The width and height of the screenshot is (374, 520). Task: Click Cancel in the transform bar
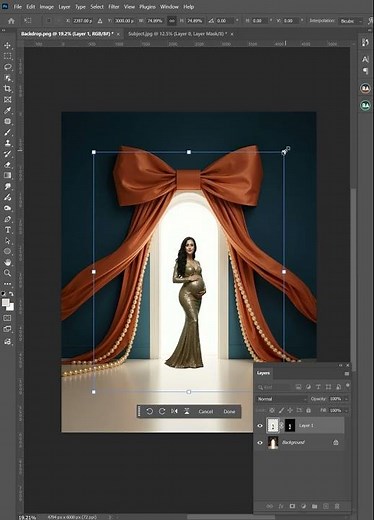tap(206, 412)
